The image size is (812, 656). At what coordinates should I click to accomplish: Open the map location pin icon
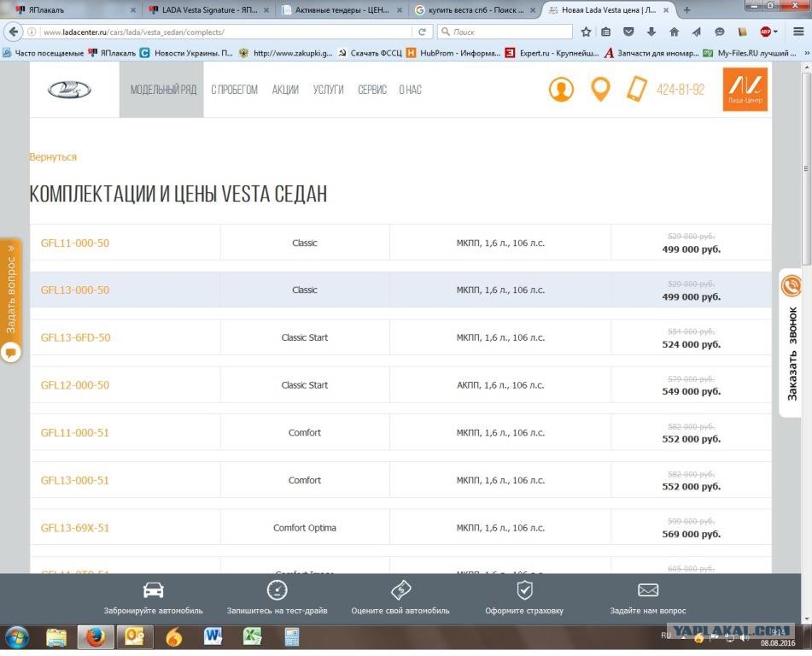pyautogui.click(x=600, y=90)
